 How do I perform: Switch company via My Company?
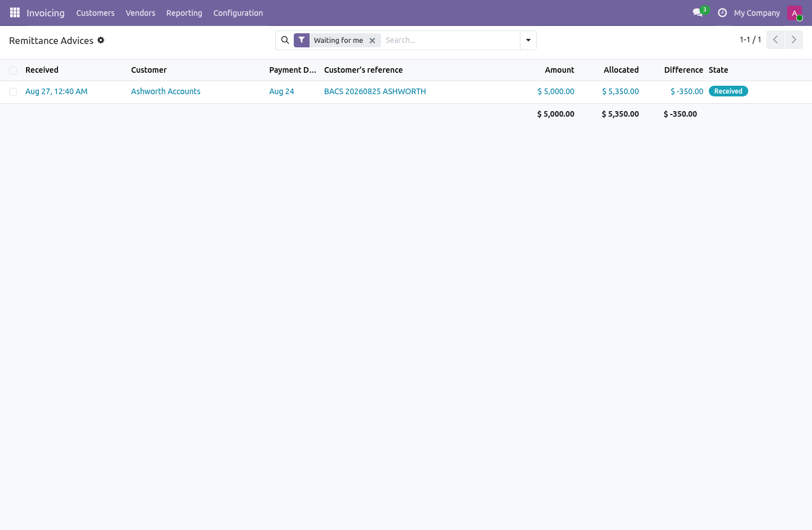coord(757,13)
